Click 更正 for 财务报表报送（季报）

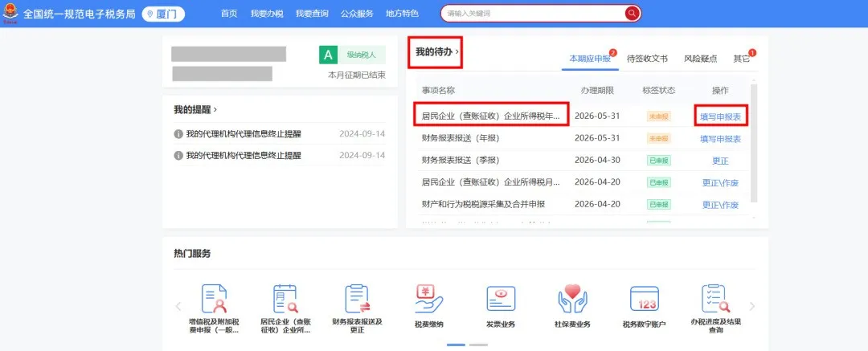tap(720, 161)
